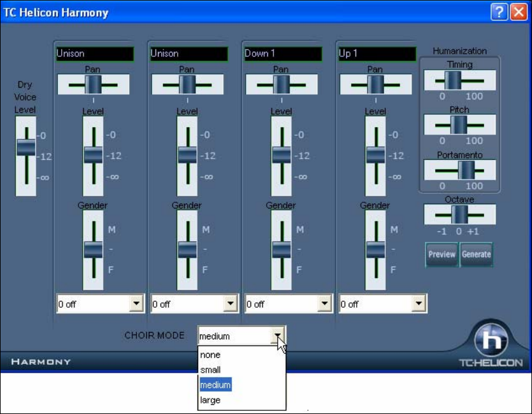Click the second Unison voice Level fader

[x=187, y=156]
